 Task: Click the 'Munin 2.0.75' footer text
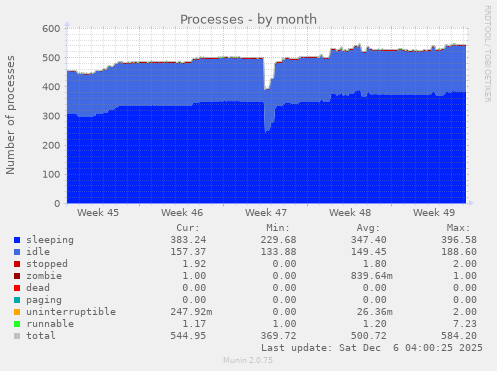(248, 360)
